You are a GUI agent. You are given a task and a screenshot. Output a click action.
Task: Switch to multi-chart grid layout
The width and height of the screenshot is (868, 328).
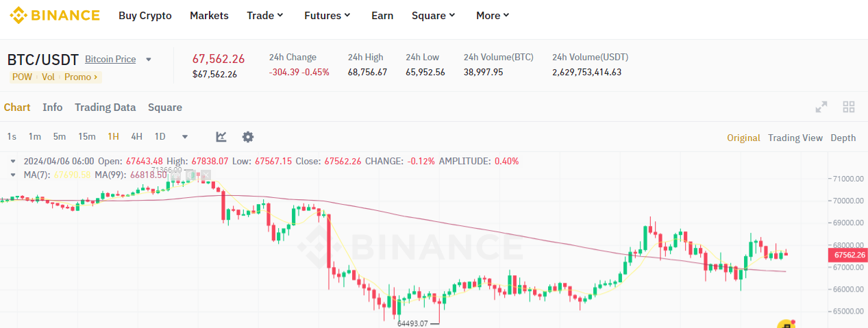849,107
